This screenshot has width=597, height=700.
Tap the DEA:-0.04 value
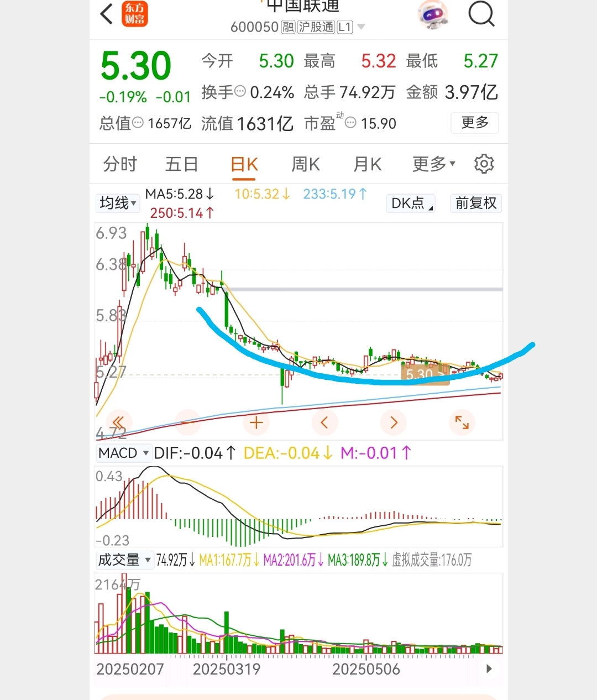pos(288,453)
